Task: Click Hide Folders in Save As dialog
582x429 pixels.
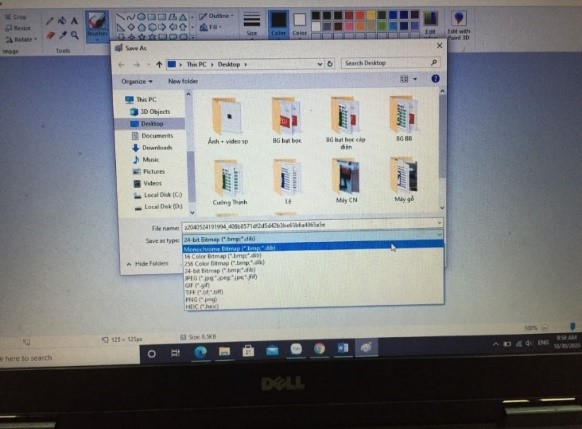Action: [x=148, y=263]
